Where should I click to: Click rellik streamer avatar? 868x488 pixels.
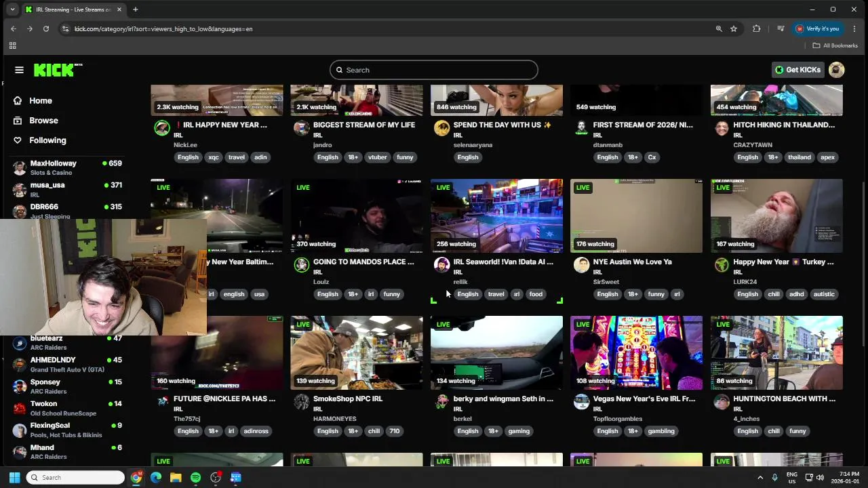441,264
